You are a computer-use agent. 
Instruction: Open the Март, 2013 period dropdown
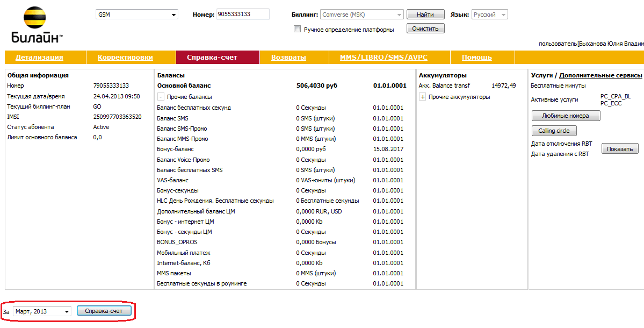42,311
